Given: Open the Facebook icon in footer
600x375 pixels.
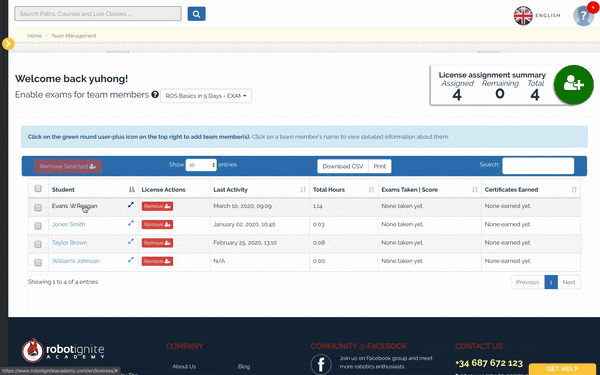Looking at the screenshot, I should [321, 364].
